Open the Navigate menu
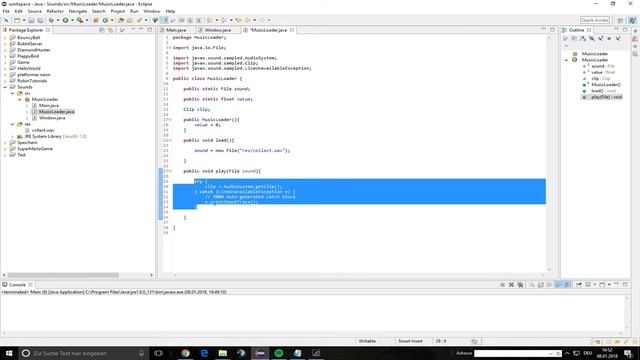 pos(78,11)
